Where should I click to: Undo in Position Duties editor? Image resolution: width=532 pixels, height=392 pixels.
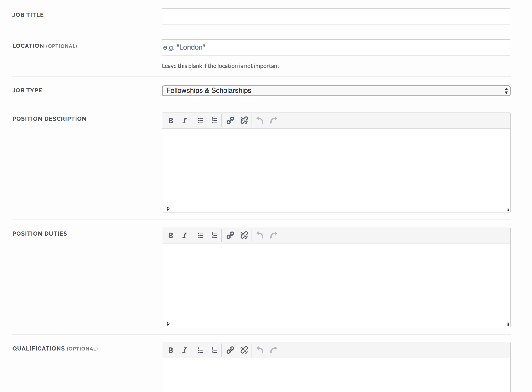[260, 235]
